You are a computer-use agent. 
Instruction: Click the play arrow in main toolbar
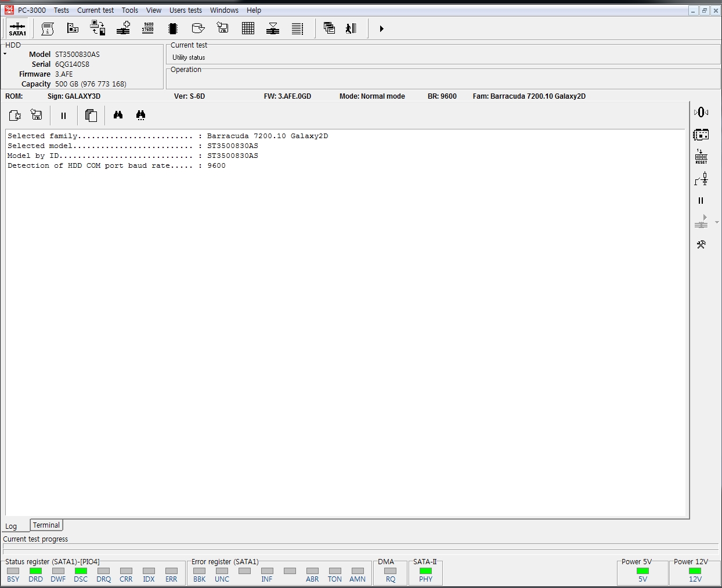[381, 28]
